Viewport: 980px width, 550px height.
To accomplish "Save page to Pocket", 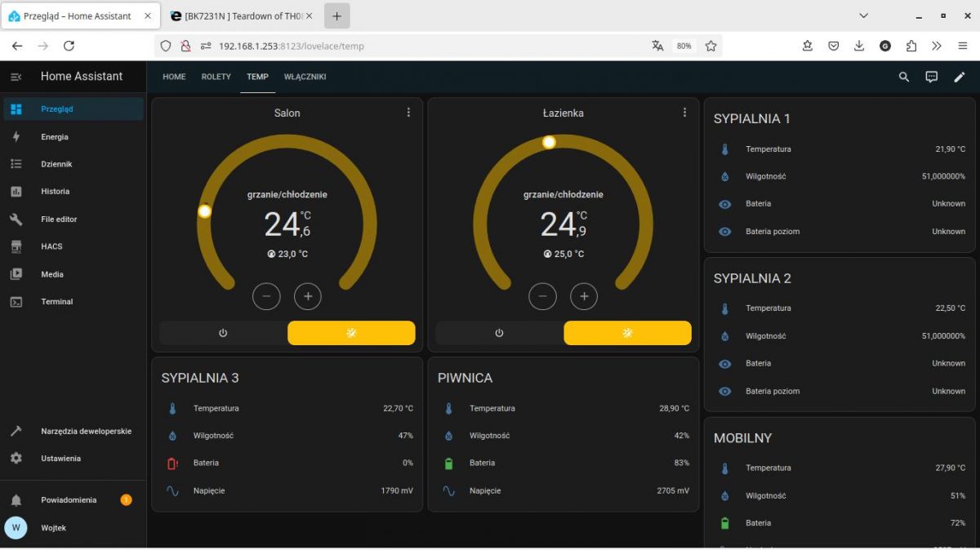I will click(833, 46).
